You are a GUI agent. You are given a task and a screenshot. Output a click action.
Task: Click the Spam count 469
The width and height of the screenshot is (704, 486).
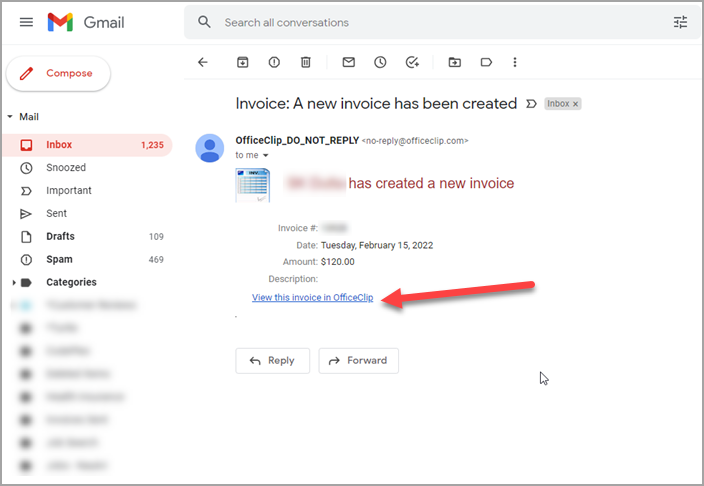(x=156, y=260)
